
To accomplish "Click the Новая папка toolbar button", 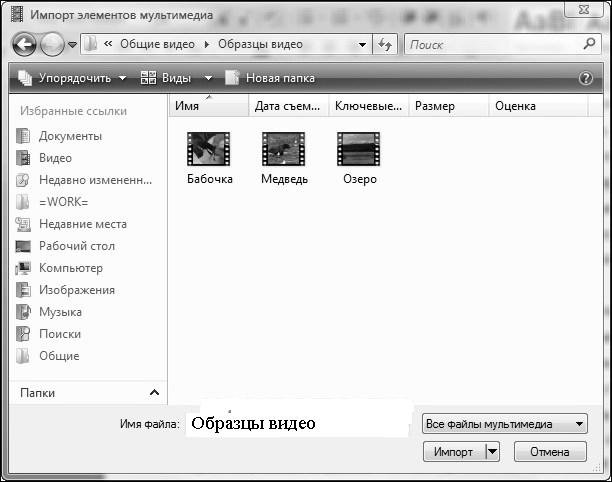I will point(270,78).
